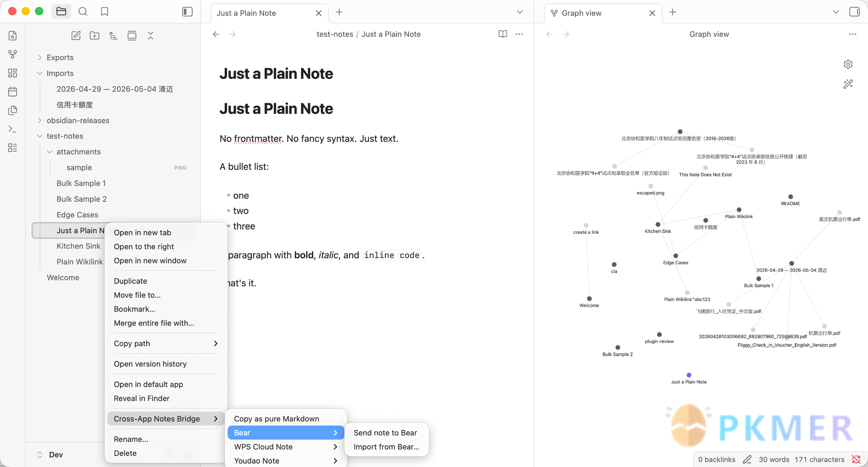Viewport: 868px width, 467px height.
Task: Open today's daily note calendar icon
Action: coord(12,92)
